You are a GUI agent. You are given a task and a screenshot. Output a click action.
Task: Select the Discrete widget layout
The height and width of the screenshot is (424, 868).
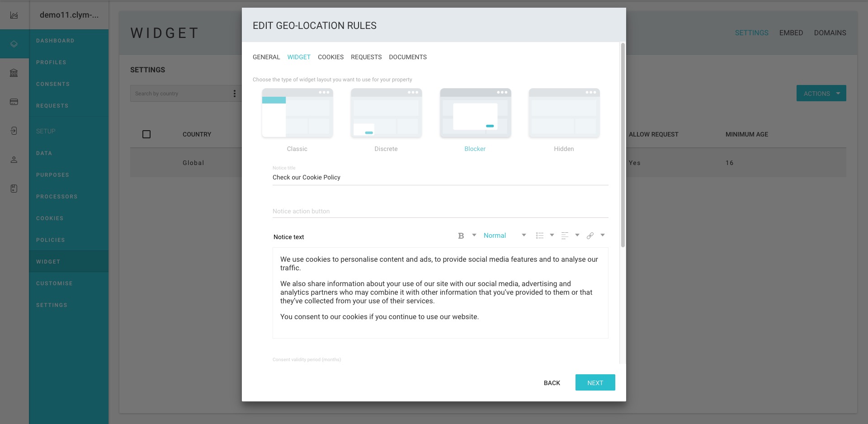coord(386,120)
